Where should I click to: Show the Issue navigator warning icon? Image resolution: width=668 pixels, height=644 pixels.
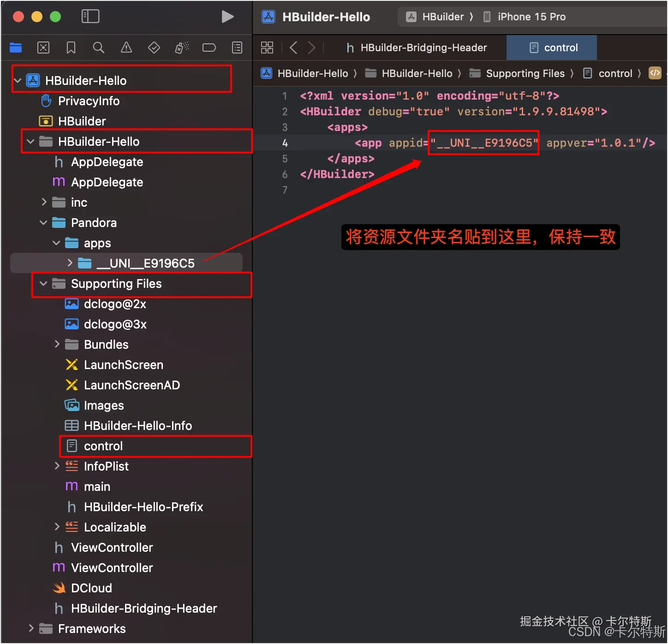tap(126, 48)
